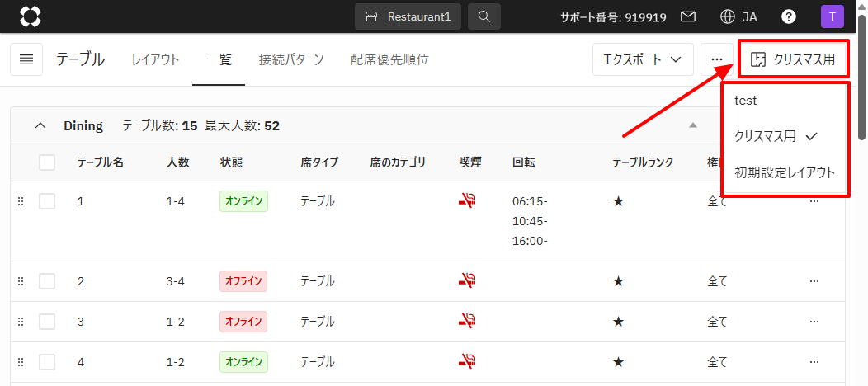Screen dimensions: 868x386
Task: Open the purple T user avatar
Action: [x=833, y=16]
